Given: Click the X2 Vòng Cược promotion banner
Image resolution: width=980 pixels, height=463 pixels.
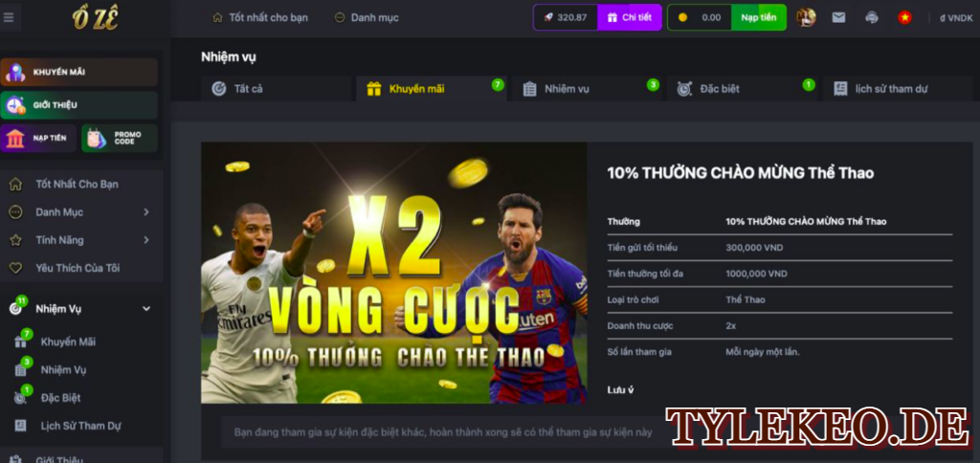Looking at the screenshot, I should [393, 273].
